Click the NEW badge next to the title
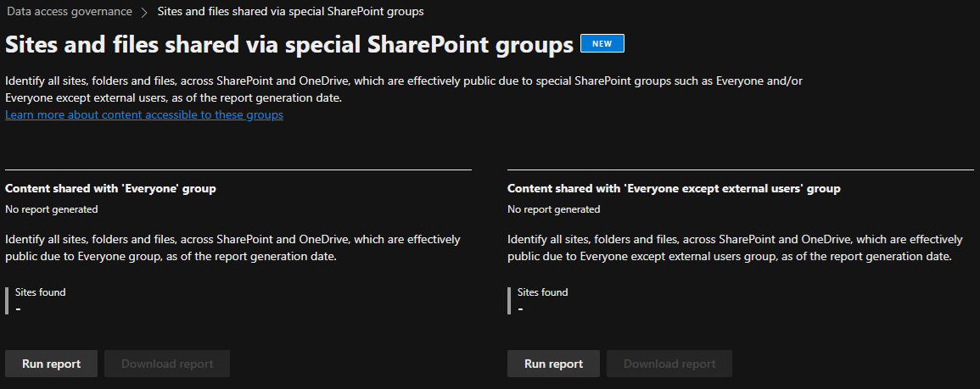This screenshot has height=389, width=980. (x=602, y=44)
